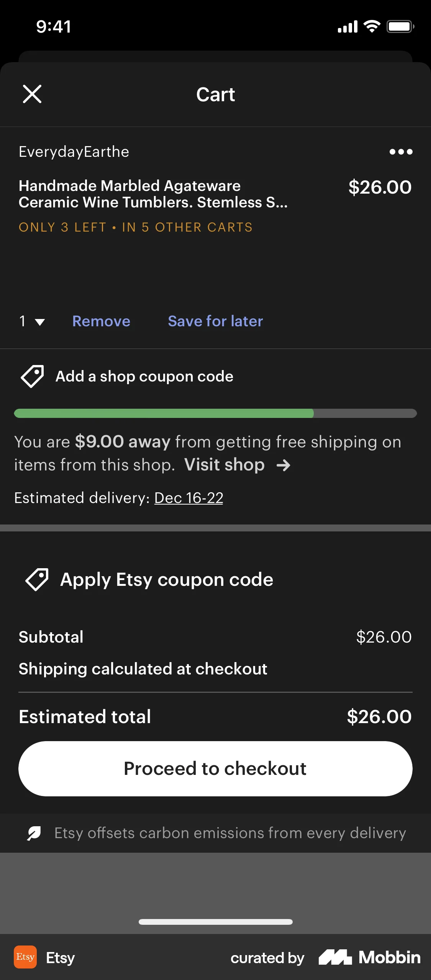
Task: Remove the wine tumblers from the cart
Action: pyautogui.click(x=101, y=321)
